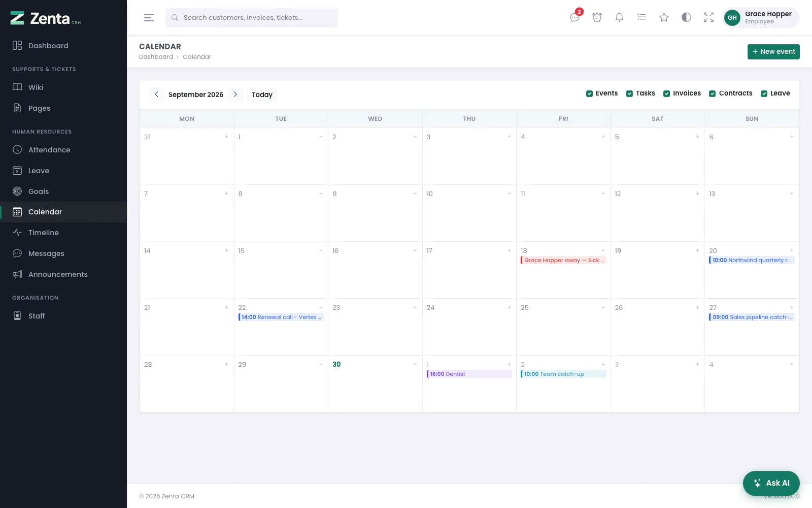Toggle the Events filter checkbox

[x=589, y=93]
